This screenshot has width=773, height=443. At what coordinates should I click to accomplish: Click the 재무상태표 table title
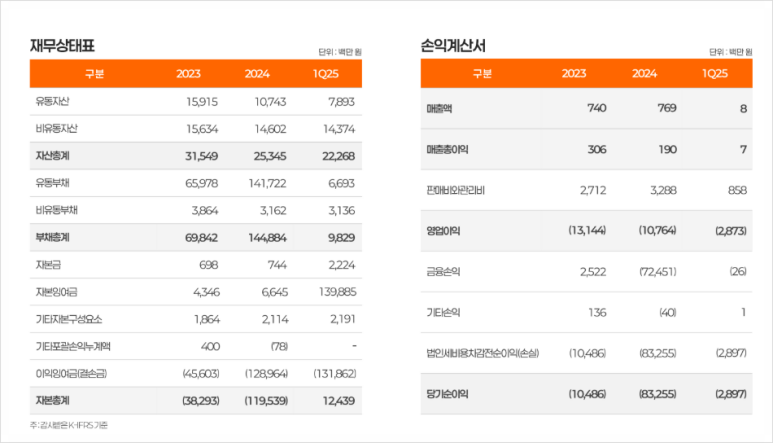tap(62, 46)
